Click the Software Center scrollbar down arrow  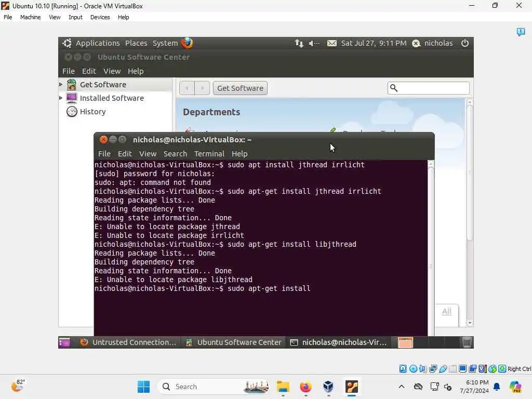(470, 323)
